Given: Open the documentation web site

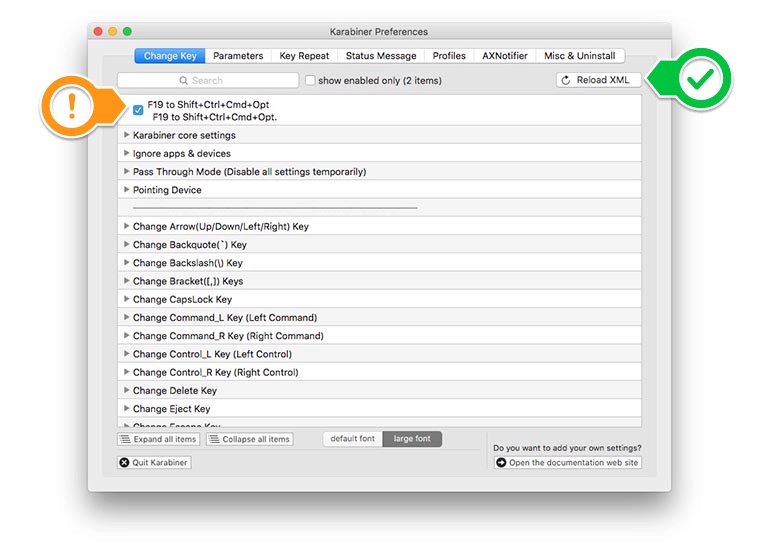Looking at the screenshot, I should pyautogui.click(x=568, y=463).
